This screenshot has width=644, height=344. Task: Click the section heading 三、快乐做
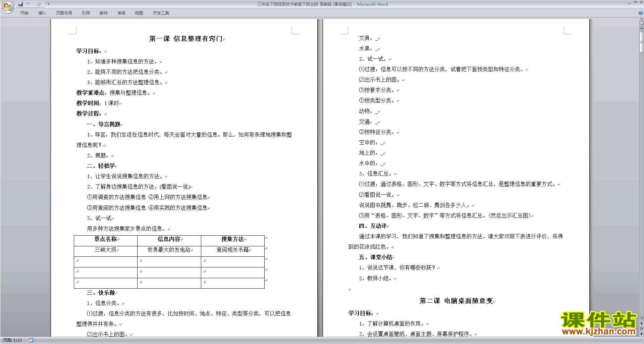[x=101, y=293]
